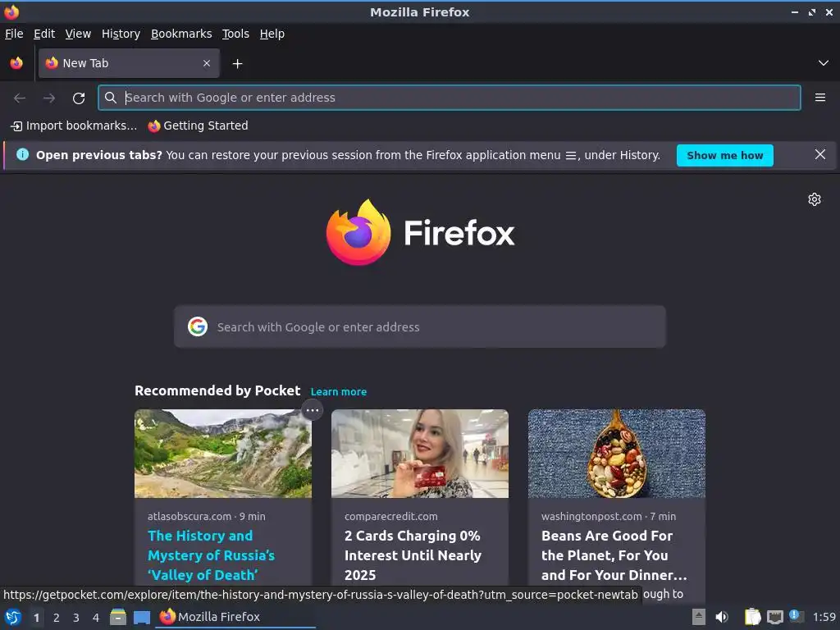Click the 1:59 clock in taskbar
This screenshot has height=630, width=840.
(824, 617)
